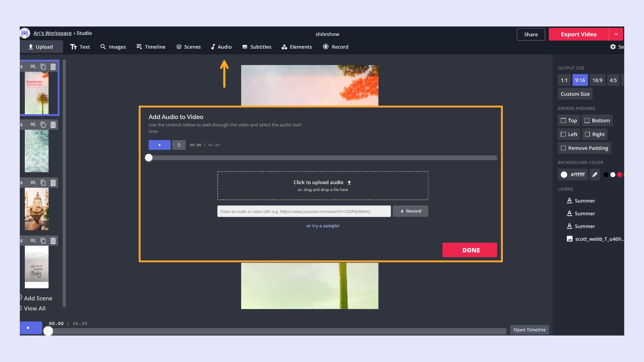Restart audio preview with reset icon

(x=179, y=145)
